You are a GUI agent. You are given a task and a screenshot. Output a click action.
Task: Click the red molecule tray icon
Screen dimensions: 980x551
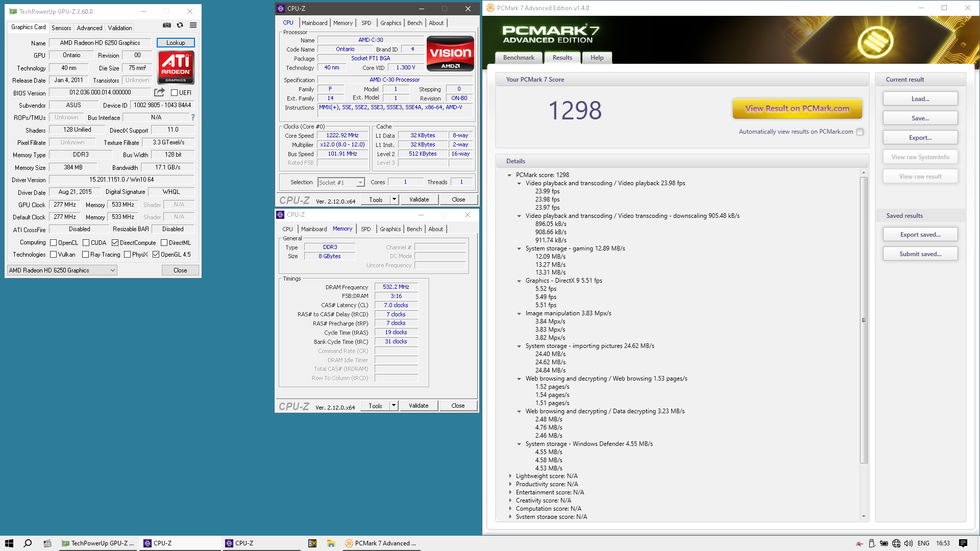[x=860, y=543]
